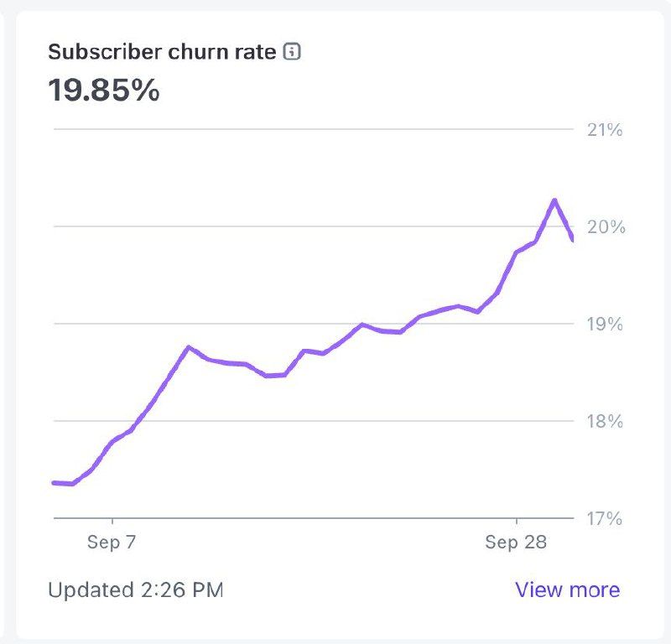Click the highest peak of the purple line
Viewport: 671px width, 644px height.
pyautogui.click(x=554, y=200)
